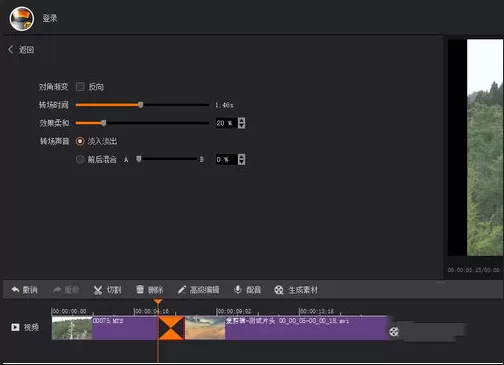This screenshot has height=365, width=504.
Task: Select the 切割 scissors cut tool
Action: point(107,290)
